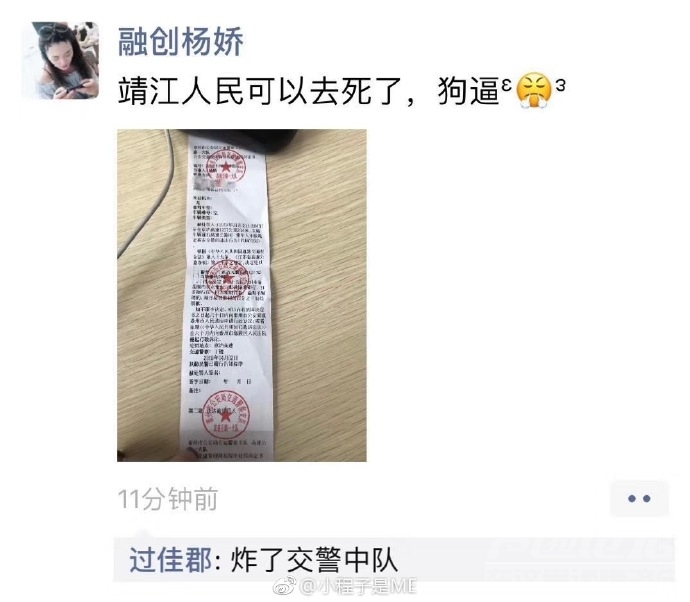690x602 pixels.
Task: Open the profile avatar of 融创杨娇
Action: [61, 60]
